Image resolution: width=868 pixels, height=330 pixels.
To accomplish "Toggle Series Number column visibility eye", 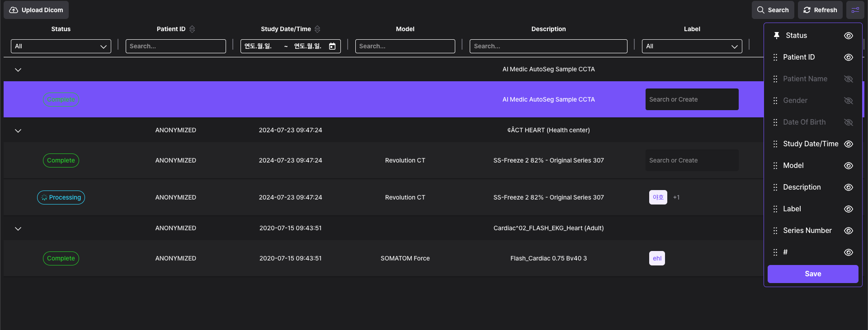I will click(849, 231).
